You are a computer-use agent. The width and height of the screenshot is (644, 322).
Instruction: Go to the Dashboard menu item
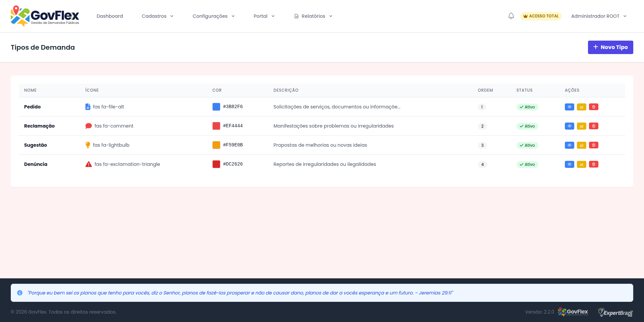[110, 16]
